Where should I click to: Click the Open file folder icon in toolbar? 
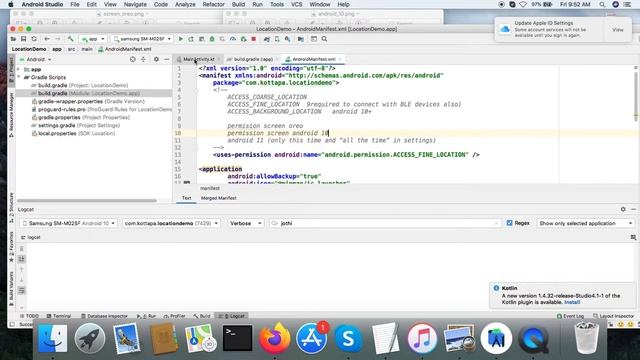[x=13, y=39]
